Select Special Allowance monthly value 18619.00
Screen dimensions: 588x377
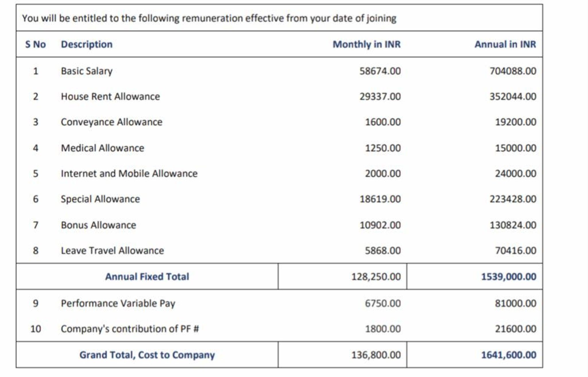pyautogui.click(x=380, y=199)
